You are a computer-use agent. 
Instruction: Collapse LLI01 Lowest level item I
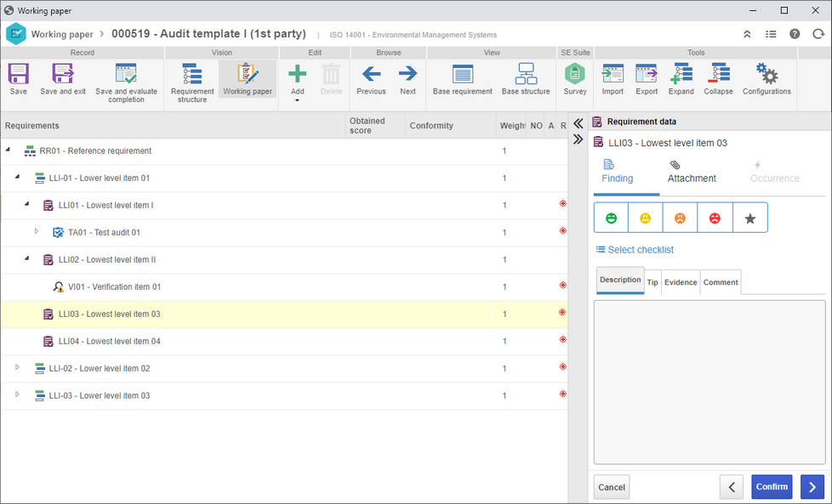[27, 205]
